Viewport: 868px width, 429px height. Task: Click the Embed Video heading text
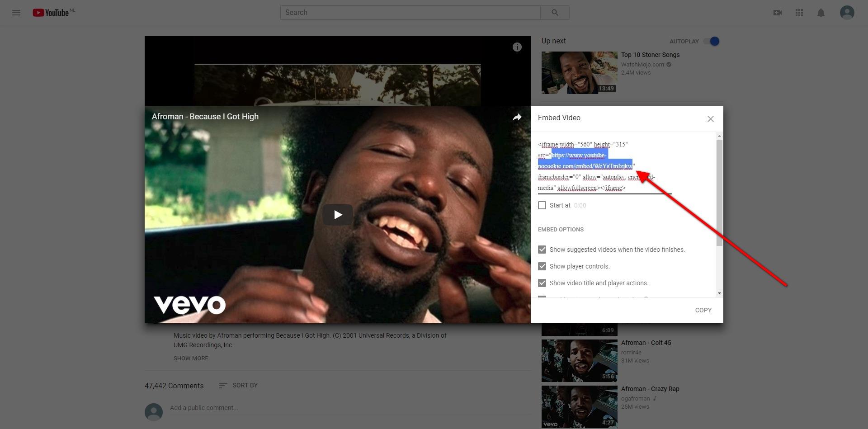click(x=559, y=118)
